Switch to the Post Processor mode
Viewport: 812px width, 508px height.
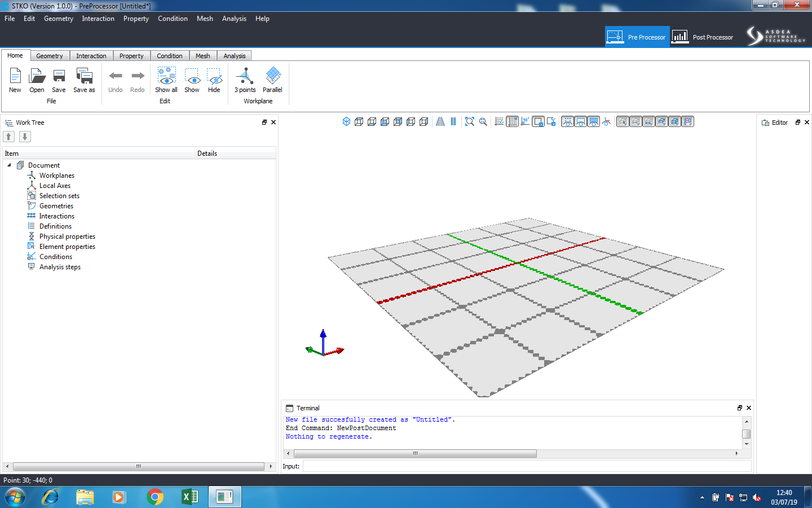point(703,37)
